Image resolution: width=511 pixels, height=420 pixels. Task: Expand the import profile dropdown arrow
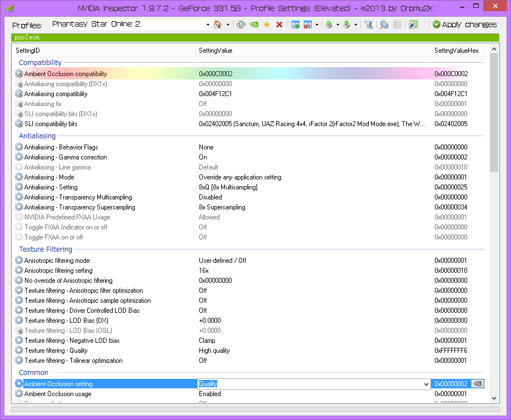pos(355,25)
